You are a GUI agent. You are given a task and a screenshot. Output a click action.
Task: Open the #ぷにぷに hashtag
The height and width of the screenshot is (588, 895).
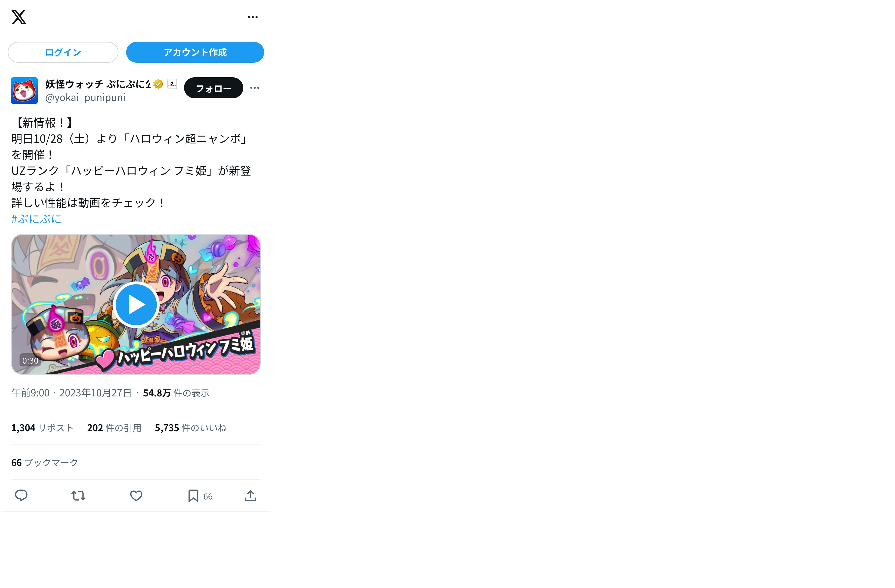[36, 219]
